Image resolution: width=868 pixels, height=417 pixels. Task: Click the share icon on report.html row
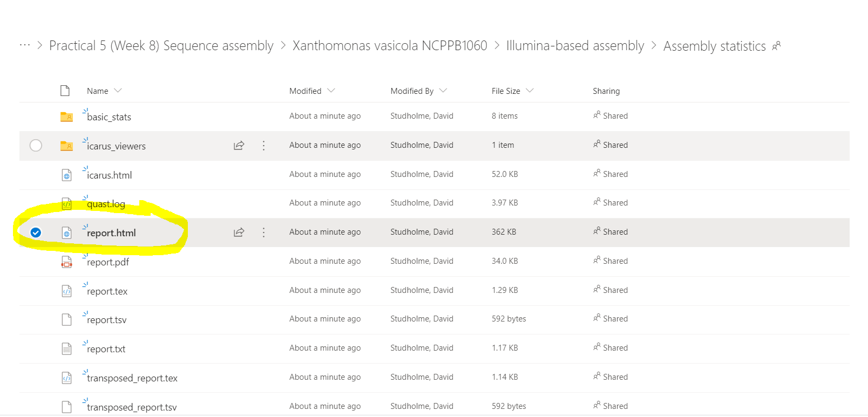tap(239, 232)
